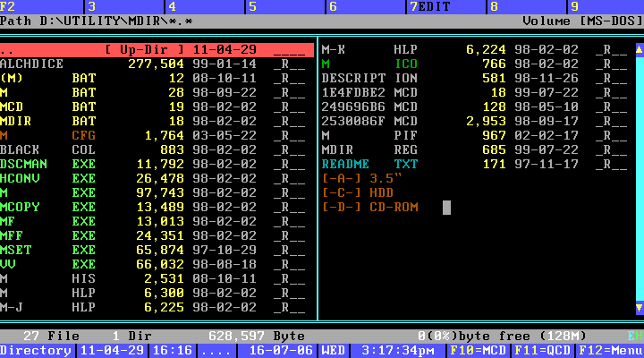Click the F2 function key slot
Viewport: 644px width, 358px height.
tap(41, 6)
